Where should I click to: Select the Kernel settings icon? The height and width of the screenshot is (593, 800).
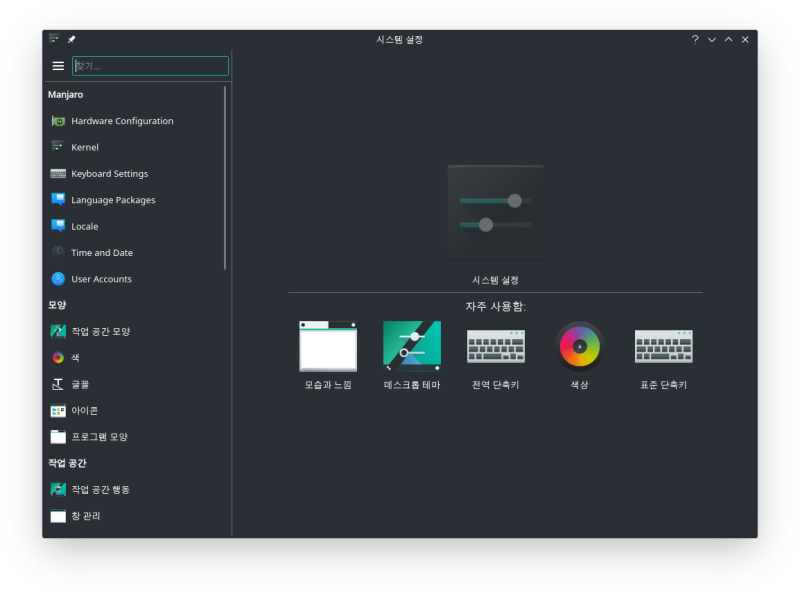point(84,147)
